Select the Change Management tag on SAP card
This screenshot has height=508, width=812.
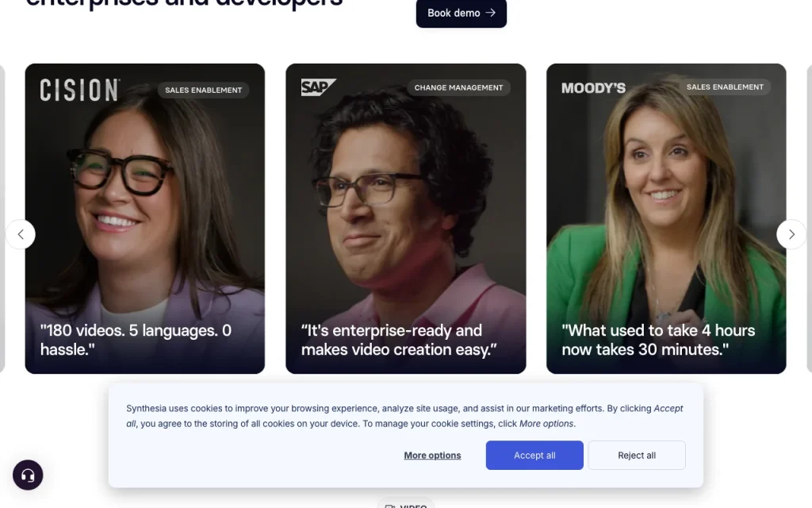[458, 87]
